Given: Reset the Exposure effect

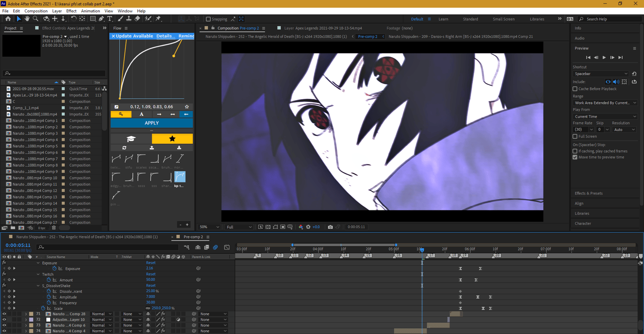Looking at the screenshot, I should (x=151, y=263).
